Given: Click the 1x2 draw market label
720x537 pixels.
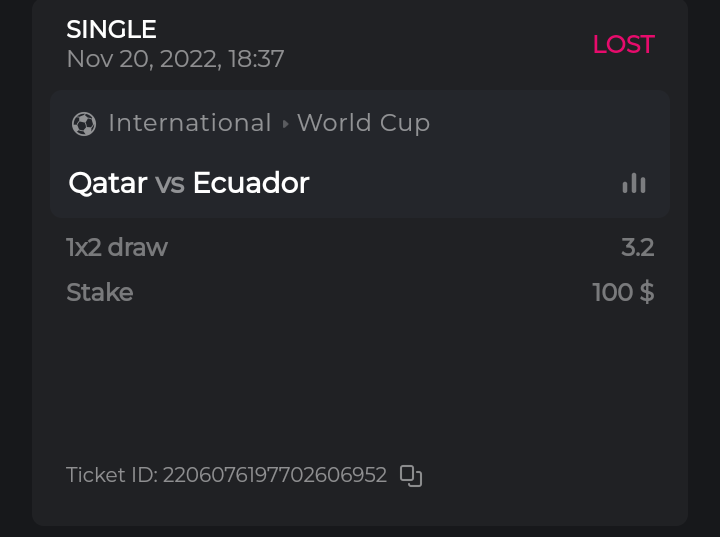Looking at the screenshot, I should point(117,247).
